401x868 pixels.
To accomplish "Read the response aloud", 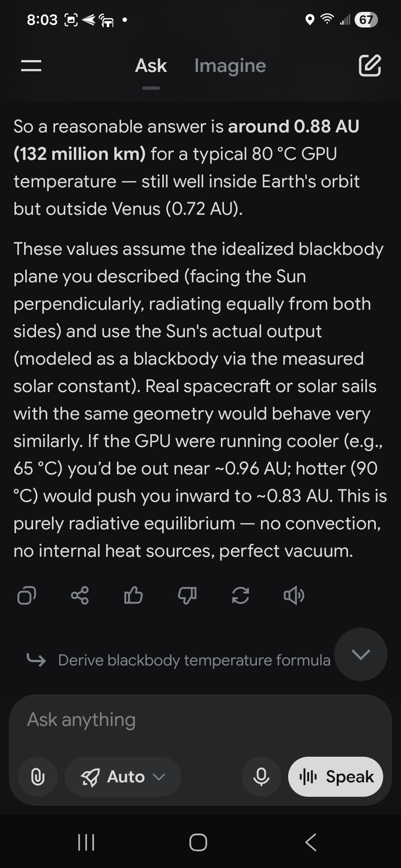I will 294,595.
